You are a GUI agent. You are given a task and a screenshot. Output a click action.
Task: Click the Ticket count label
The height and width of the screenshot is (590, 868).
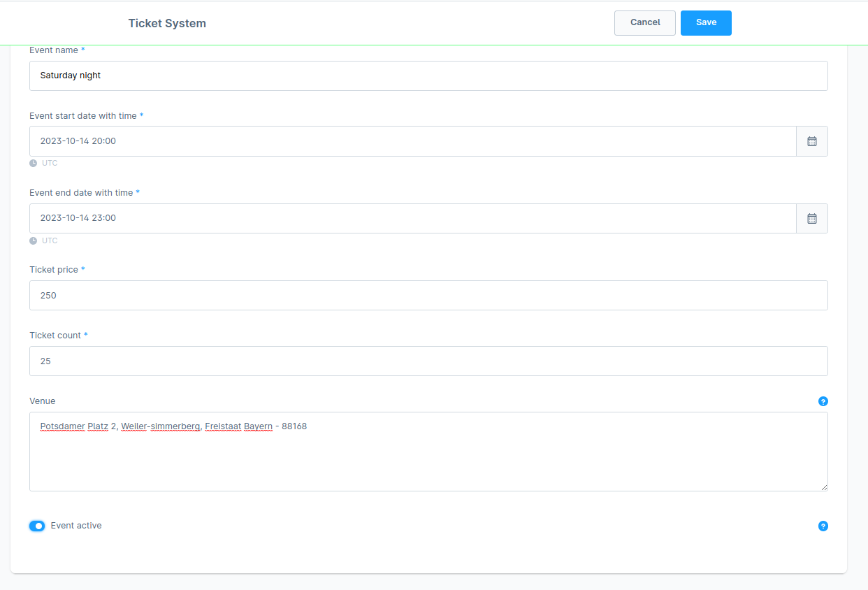pos(55,336)
